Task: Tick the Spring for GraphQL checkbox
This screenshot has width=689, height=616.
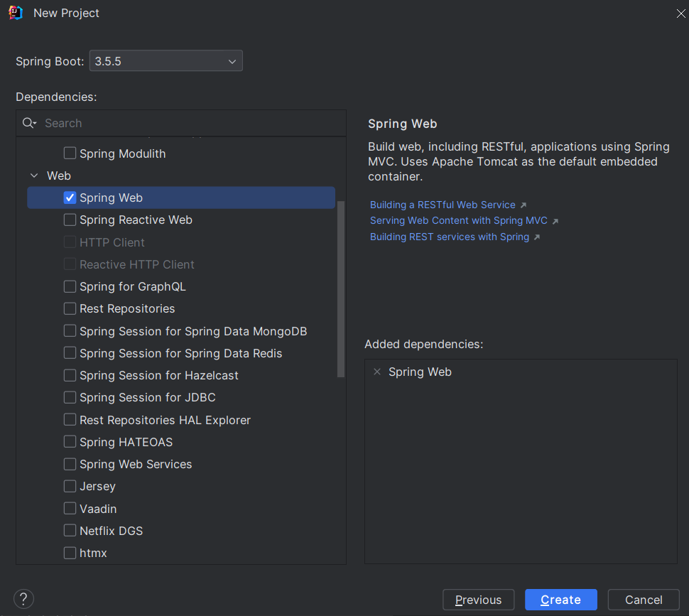Action: [x=70, y=286]
